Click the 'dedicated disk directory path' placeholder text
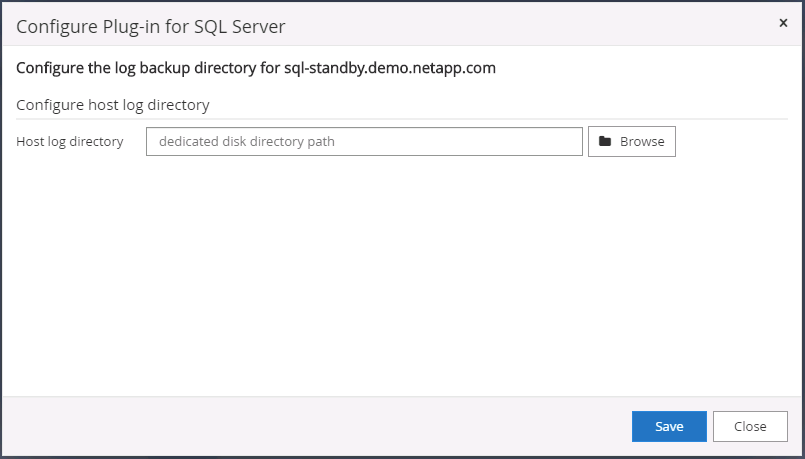 coord(246,142)
